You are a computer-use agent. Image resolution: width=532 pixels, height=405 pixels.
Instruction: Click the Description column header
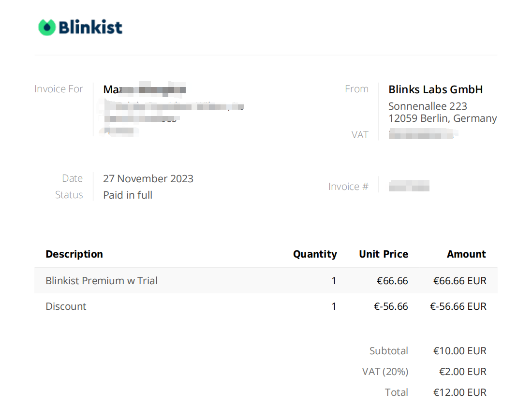(74, 254)
